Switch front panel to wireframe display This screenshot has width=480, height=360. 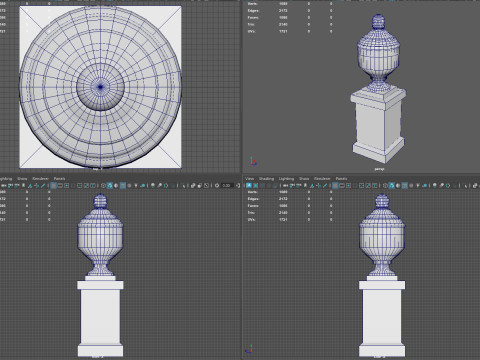103,185
